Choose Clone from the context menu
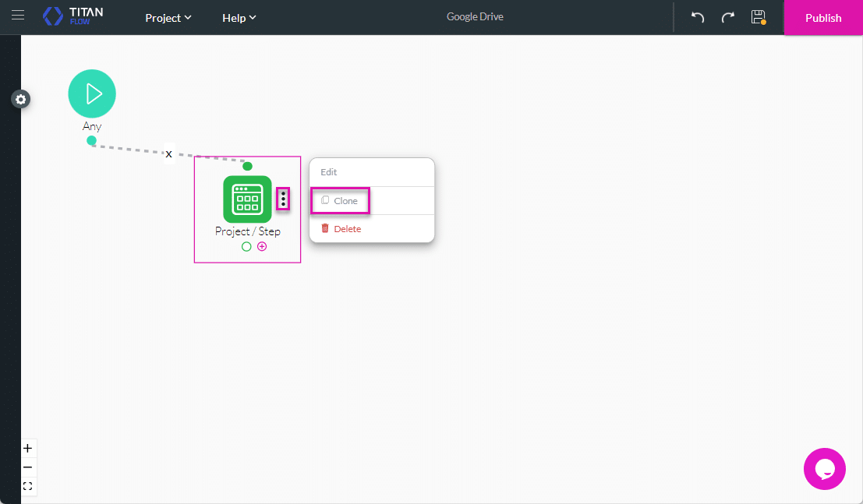The height and width of the screenshot is (504, 863). click(x=341, y=201)
